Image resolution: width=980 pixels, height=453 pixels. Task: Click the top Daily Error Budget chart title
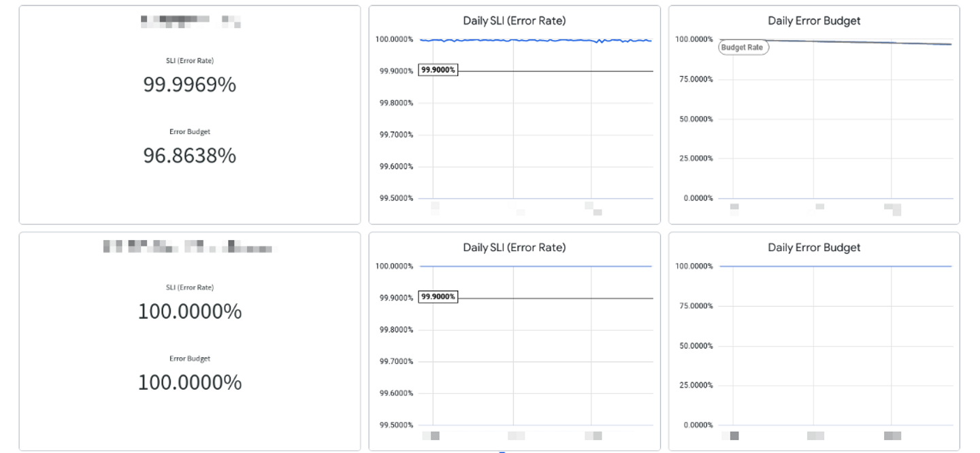[814, 21]
